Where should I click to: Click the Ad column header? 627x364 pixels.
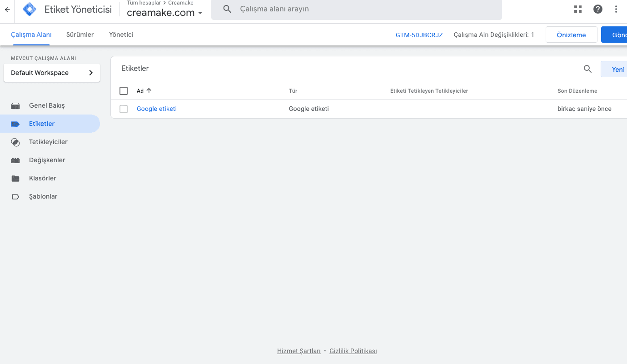click(x=140, y=91)
